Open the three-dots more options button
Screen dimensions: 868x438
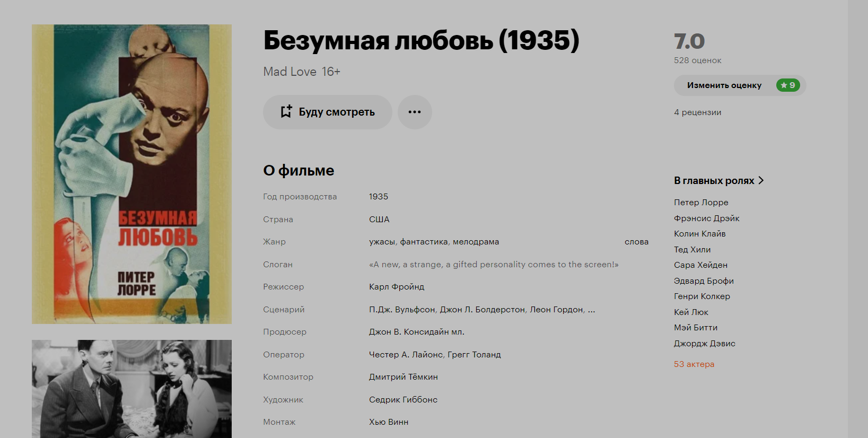[415, 112]
